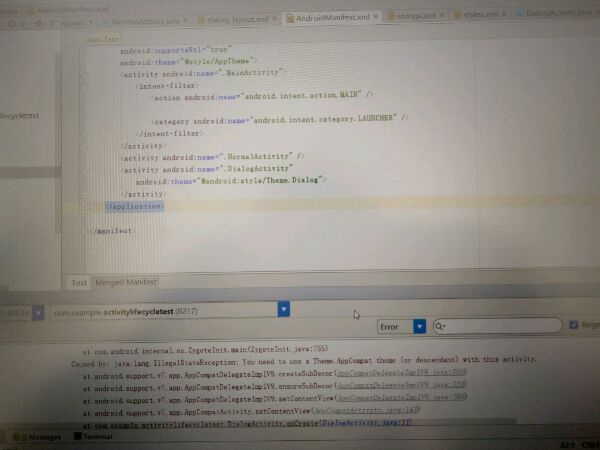The image size is (600, 450).
Task: Click the manifest breadcrumb above the editor
Action: tap(104, 39)
